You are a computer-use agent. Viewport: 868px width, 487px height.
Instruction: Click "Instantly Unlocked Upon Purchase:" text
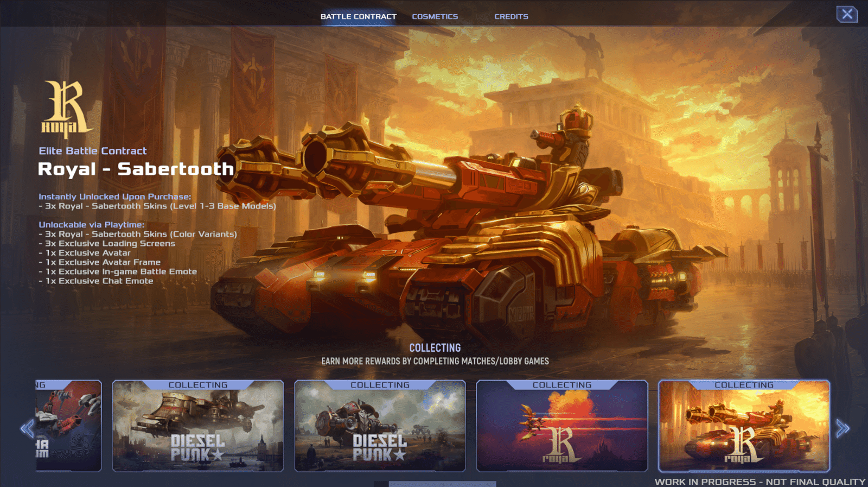[115, 197]
